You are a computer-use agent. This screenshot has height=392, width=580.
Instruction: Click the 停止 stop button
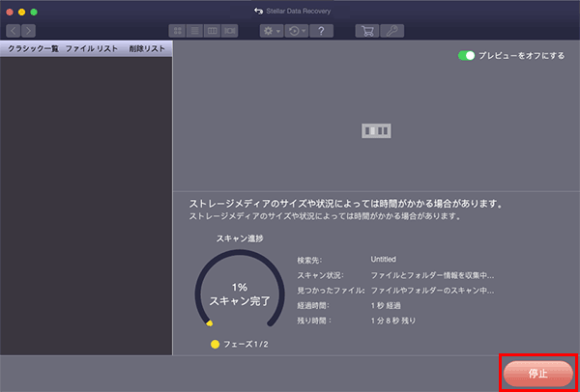pyautogui.click(x=537, y=374)
